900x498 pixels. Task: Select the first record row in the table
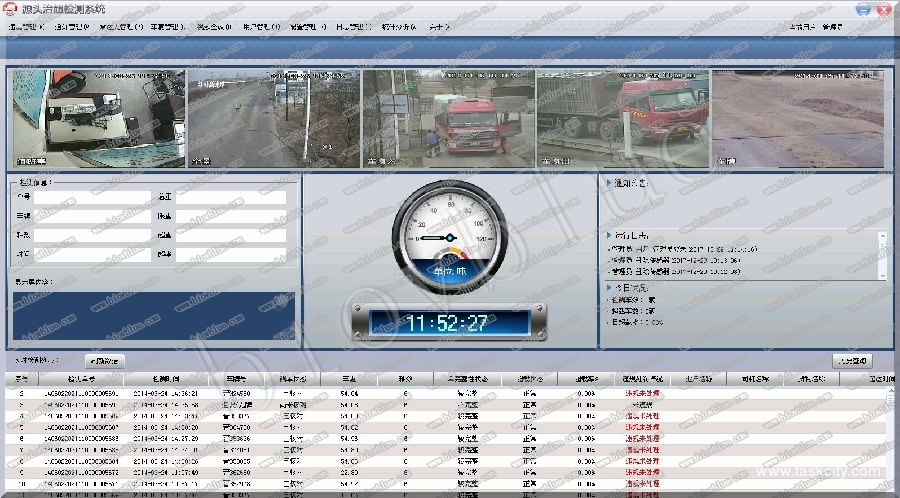tap(300, 394)
